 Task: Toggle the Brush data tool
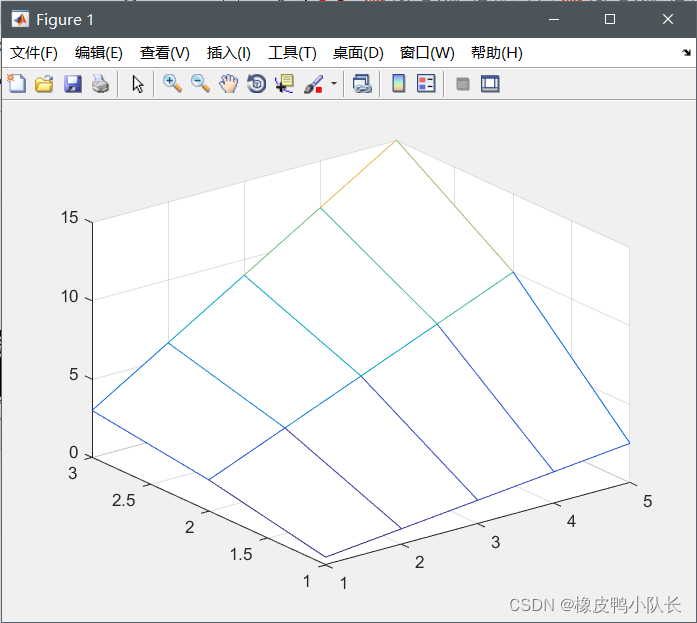coord(313,84)
